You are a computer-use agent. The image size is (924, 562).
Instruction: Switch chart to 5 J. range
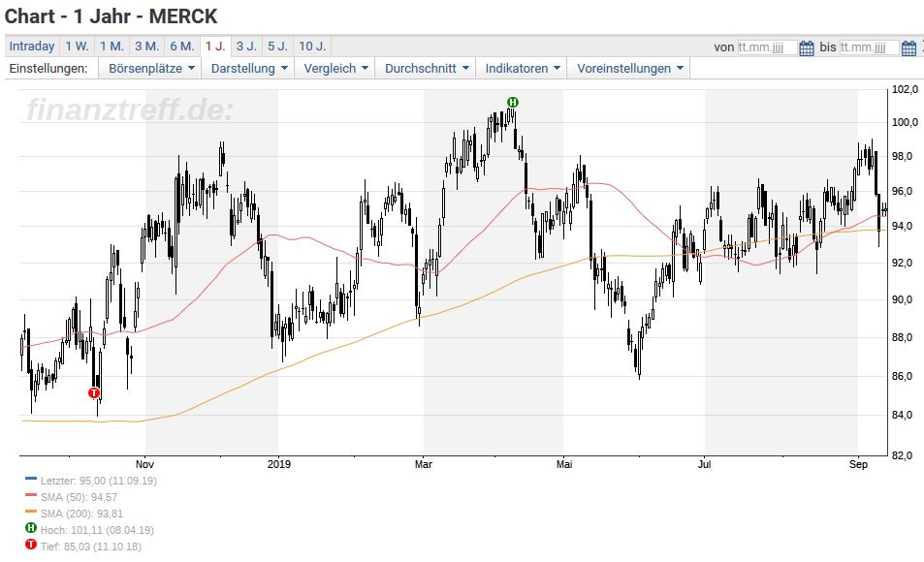277,46
